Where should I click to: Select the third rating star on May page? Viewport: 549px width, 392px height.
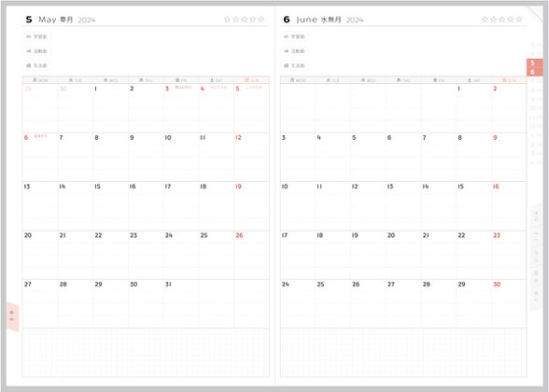coord(245,20)
